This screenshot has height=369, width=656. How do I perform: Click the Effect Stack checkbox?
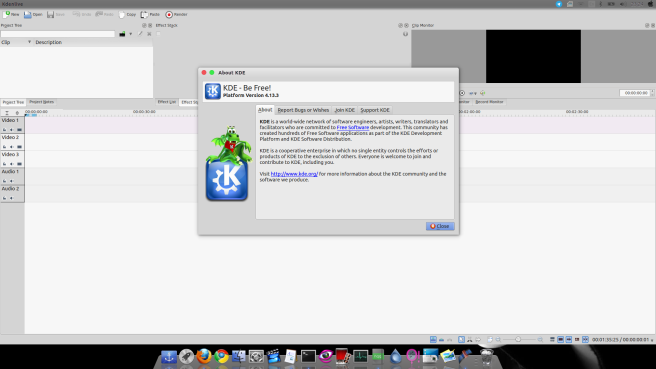click(159, 34)
